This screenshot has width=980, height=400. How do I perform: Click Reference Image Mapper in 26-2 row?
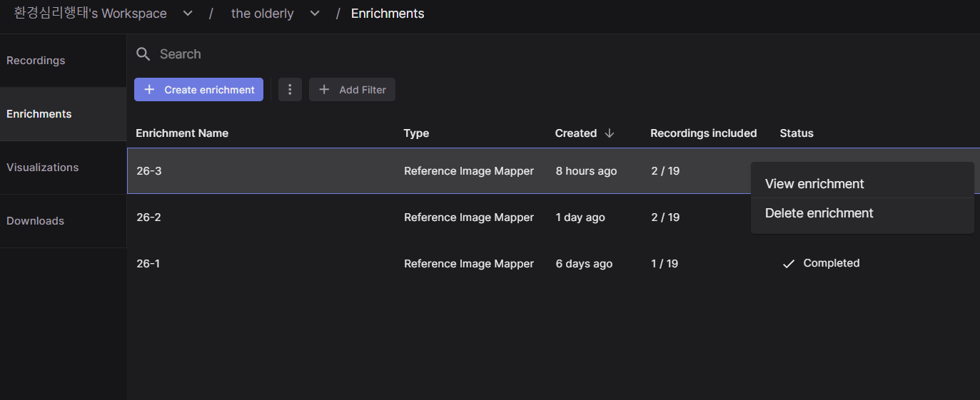pos(469,217)
